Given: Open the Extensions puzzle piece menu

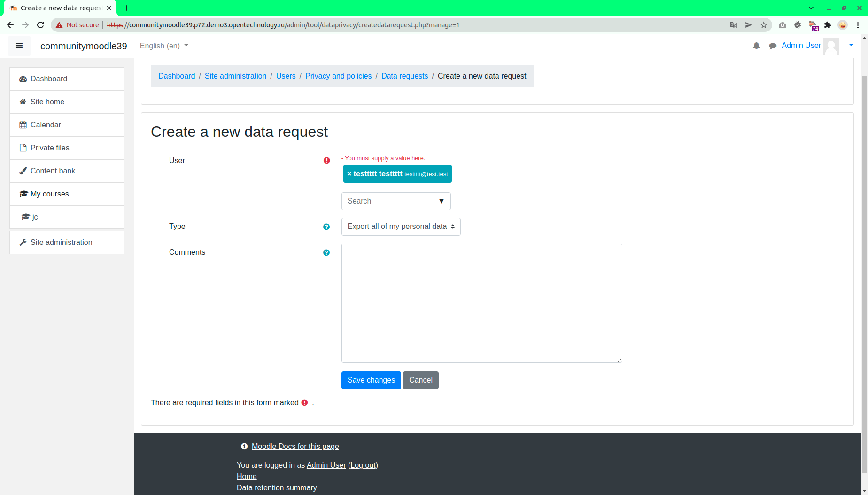Looking at the screenshot, I should click(828, 25).
